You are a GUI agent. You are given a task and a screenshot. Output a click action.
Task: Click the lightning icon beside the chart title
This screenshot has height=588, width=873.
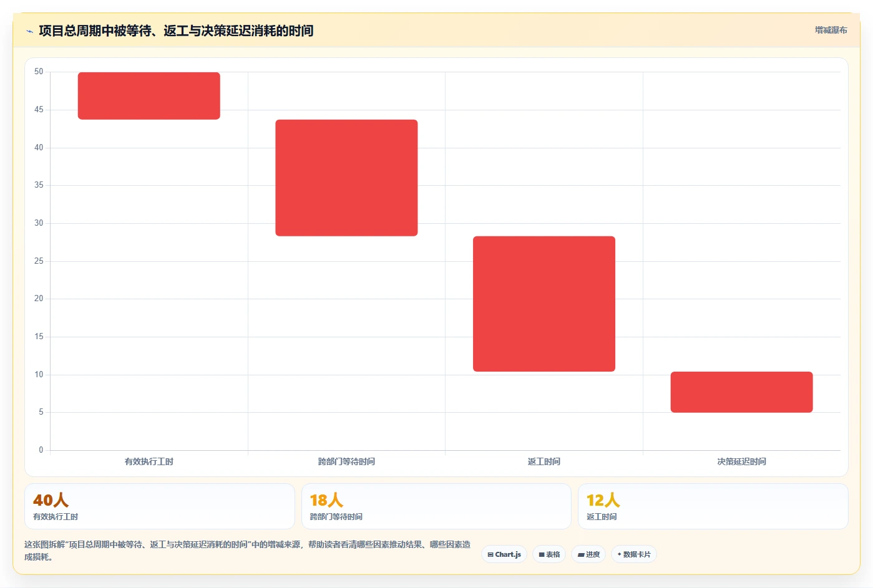(29, 31)
